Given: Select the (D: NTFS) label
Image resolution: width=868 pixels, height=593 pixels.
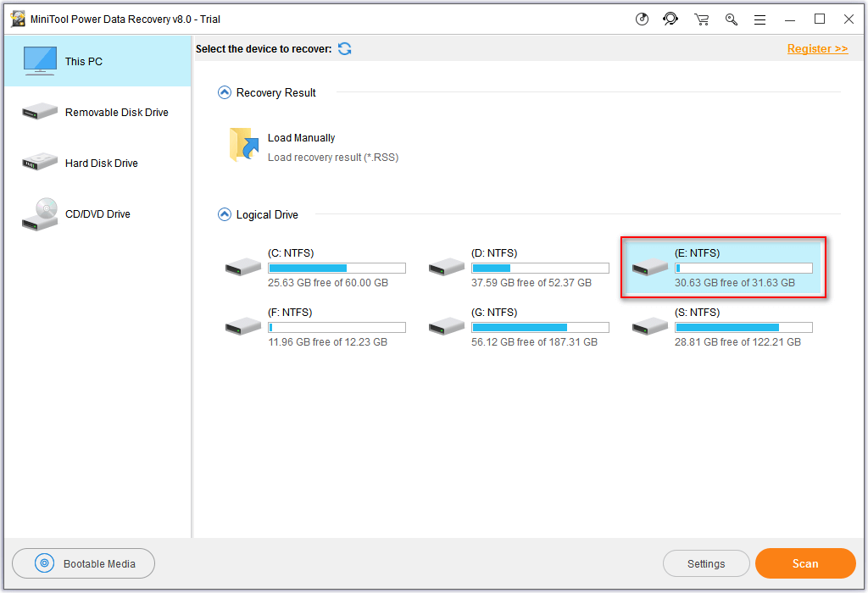Looking at the screenshot, I should (494, 252).
